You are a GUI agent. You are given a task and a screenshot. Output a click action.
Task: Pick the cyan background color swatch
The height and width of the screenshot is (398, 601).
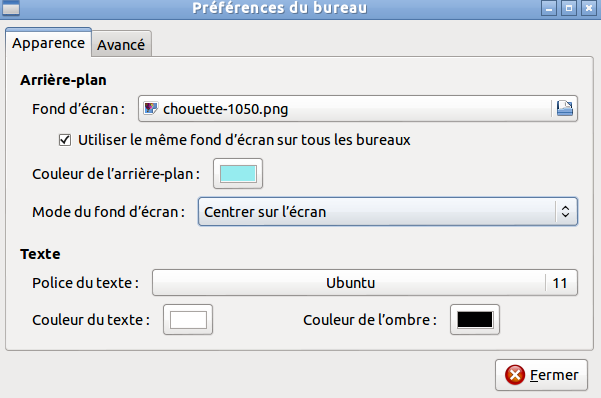pyautogui.click(x=238, y=174)
